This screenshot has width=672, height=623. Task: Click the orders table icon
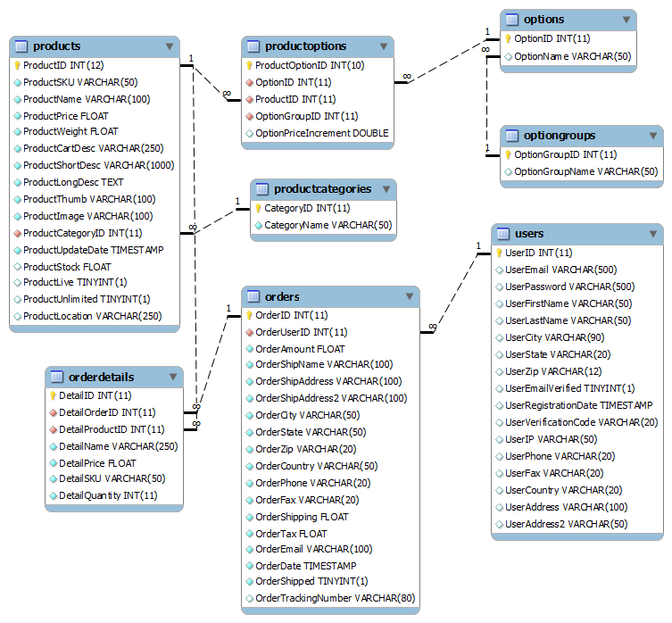253,296
